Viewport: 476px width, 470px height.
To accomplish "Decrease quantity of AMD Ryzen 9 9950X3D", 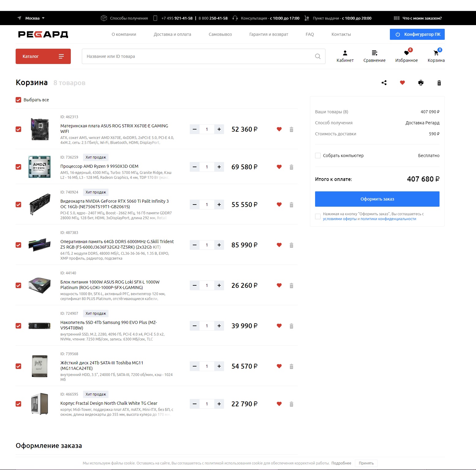I will (195, 167).
